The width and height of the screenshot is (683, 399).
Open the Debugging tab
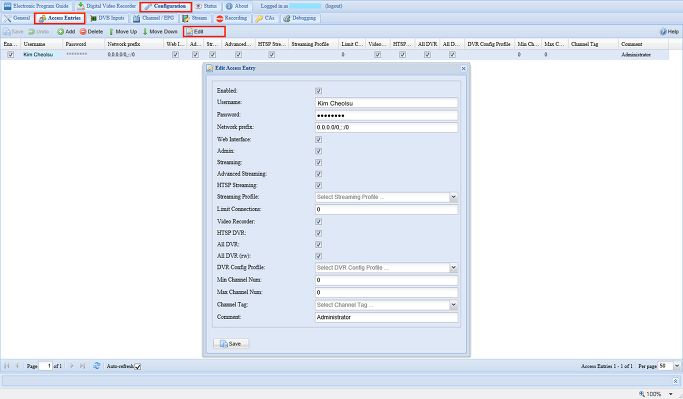point(300,18)
